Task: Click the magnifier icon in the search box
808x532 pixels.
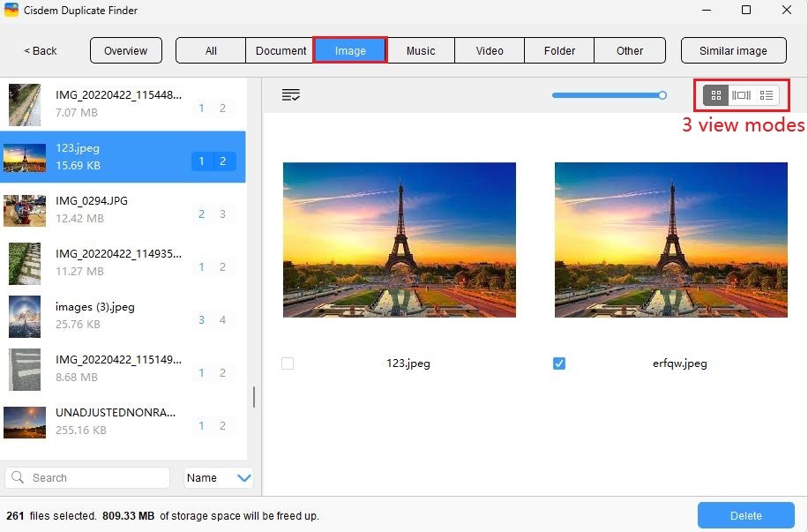Action: point(19,477)
